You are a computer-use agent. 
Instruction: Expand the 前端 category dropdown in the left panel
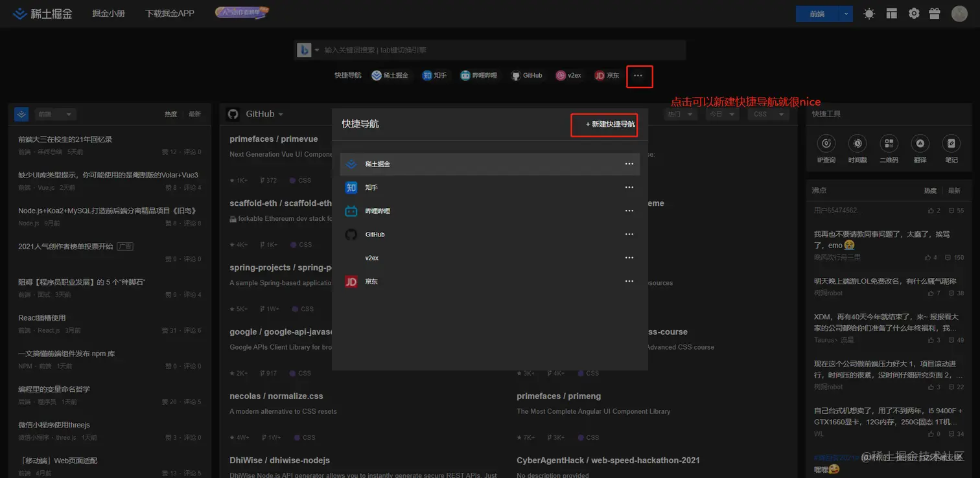coord(55,114)
